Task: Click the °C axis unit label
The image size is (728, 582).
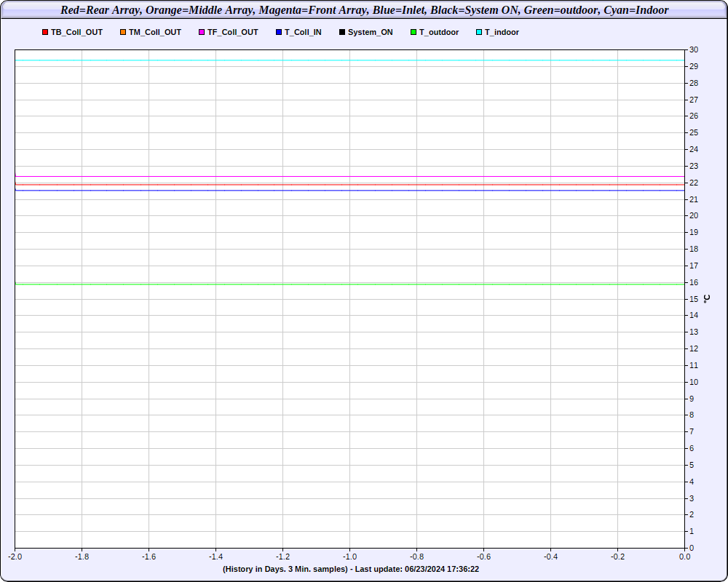Action: 706,298
